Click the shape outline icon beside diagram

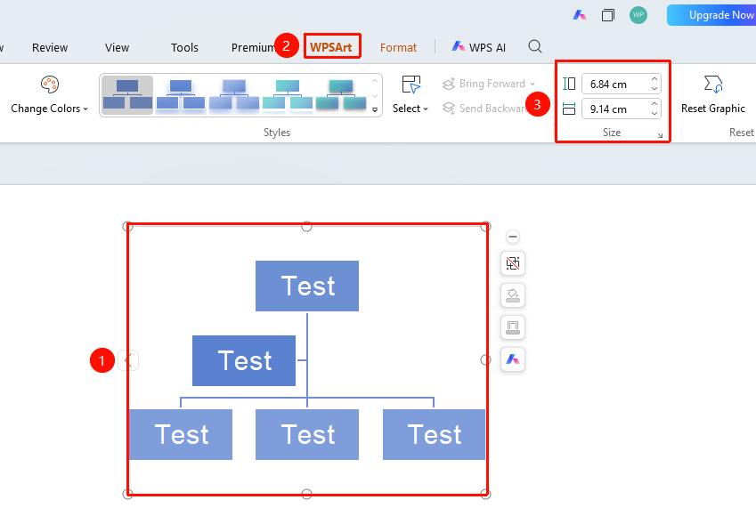[513, 327]
